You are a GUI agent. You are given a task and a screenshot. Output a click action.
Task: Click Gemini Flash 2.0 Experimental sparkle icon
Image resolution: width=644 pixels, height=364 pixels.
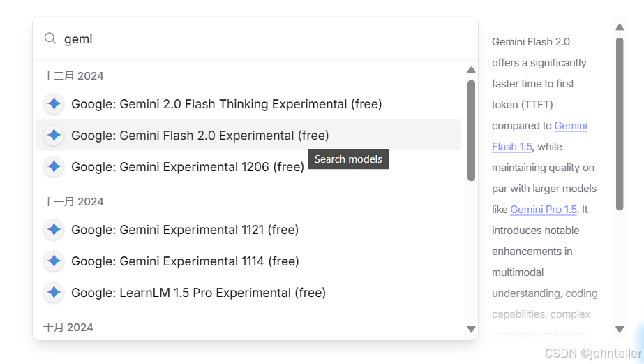click(54, 136)
